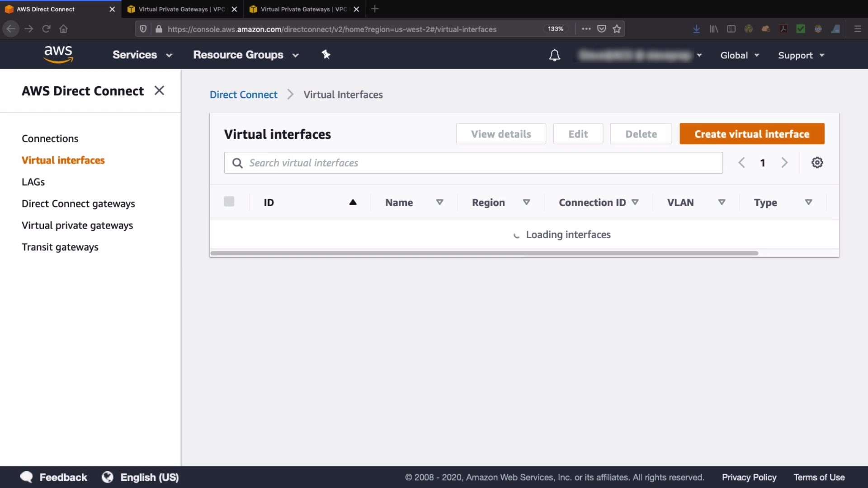The width and height of the screenshot is (868, 488).
Task: Open Direct Connect gateways in sidebar
Action: coord(78,204)
